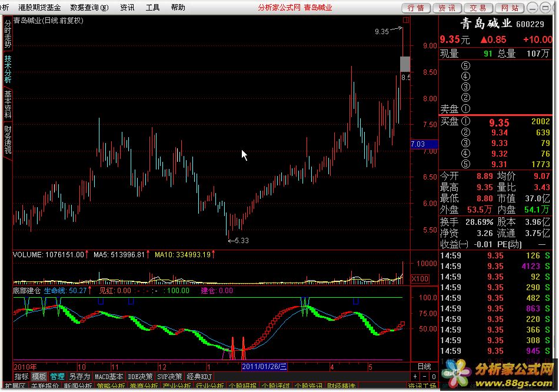
Task: Load the 经典KDJ template
Action: click(199, 376)
